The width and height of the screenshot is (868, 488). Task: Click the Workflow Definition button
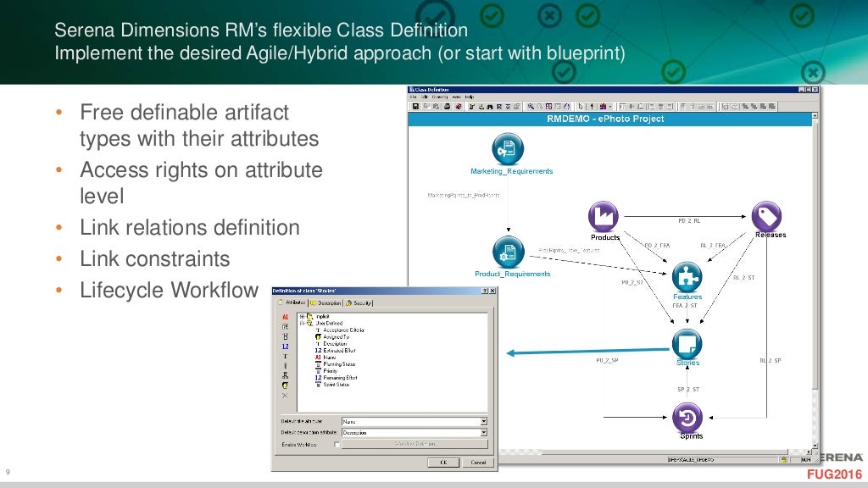click(x=415, y=444)
